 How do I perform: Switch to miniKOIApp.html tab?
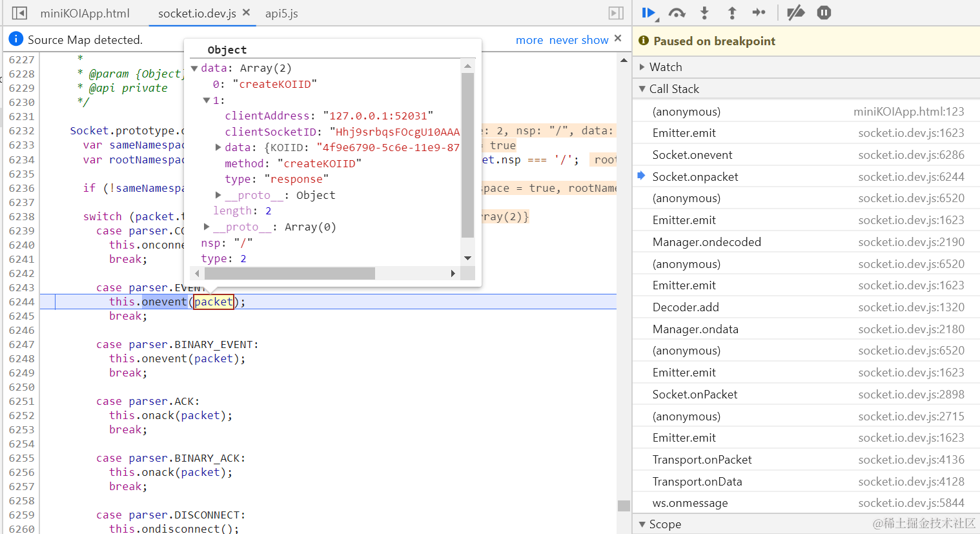click(85, 13)
